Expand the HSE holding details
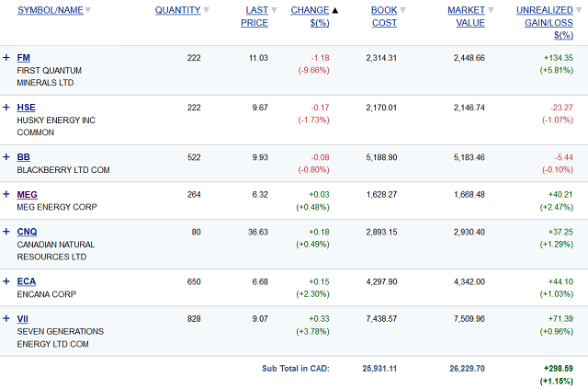Image resolution: width=588 pixels, height=389 pixels. click(6, 108)
